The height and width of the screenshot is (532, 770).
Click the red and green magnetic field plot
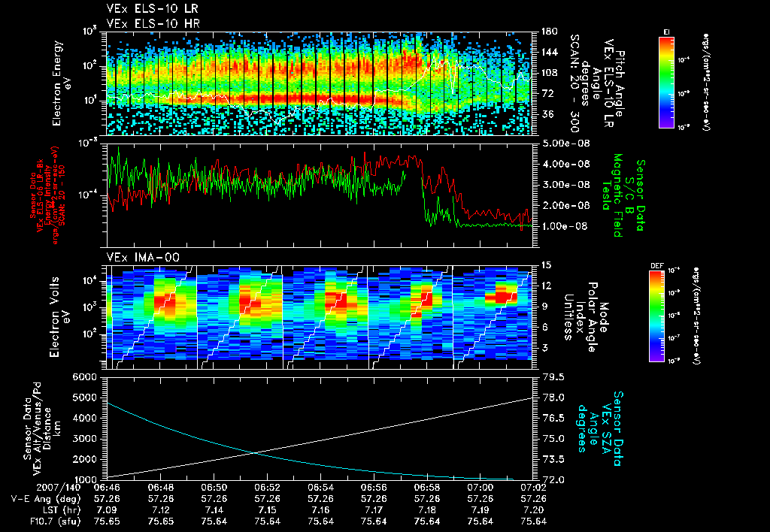(x=320, y=195)
